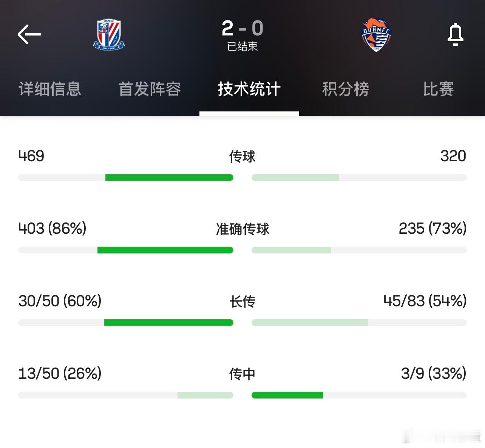Tap the home team 传球 green bar
This screenshot has height=448, width=485.
tap(169, 178)
